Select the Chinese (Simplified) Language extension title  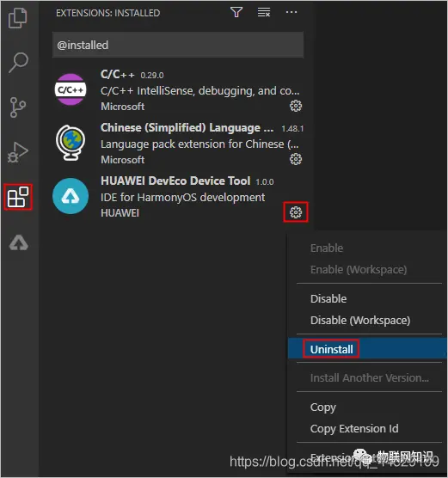[x=187, y=128]
